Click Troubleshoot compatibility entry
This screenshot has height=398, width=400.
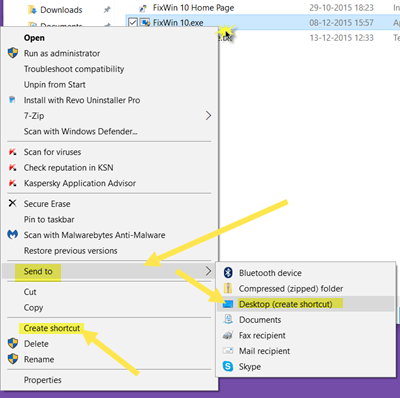(x=74, y=69)
